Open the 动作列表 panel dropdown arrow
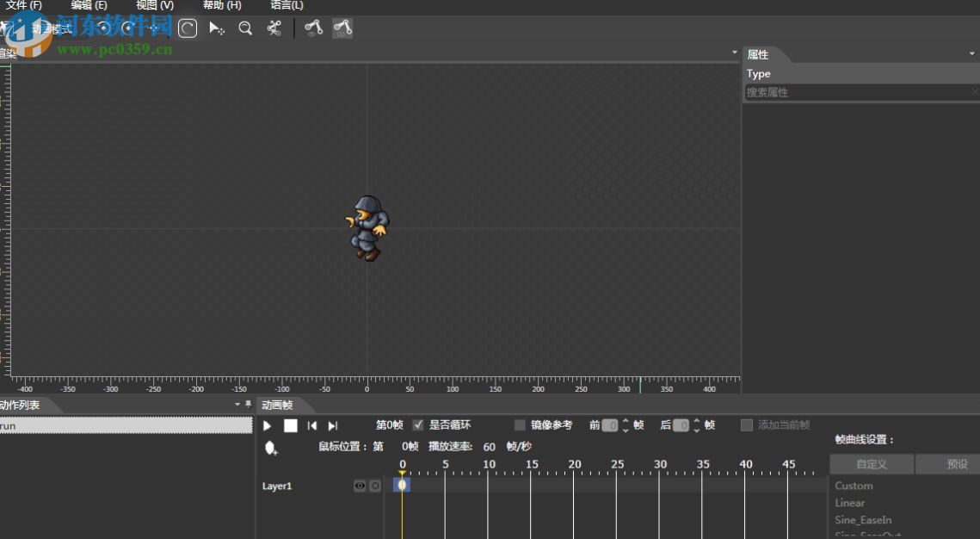The width and height of the screenshot is (980, 539). pos(237,405)
